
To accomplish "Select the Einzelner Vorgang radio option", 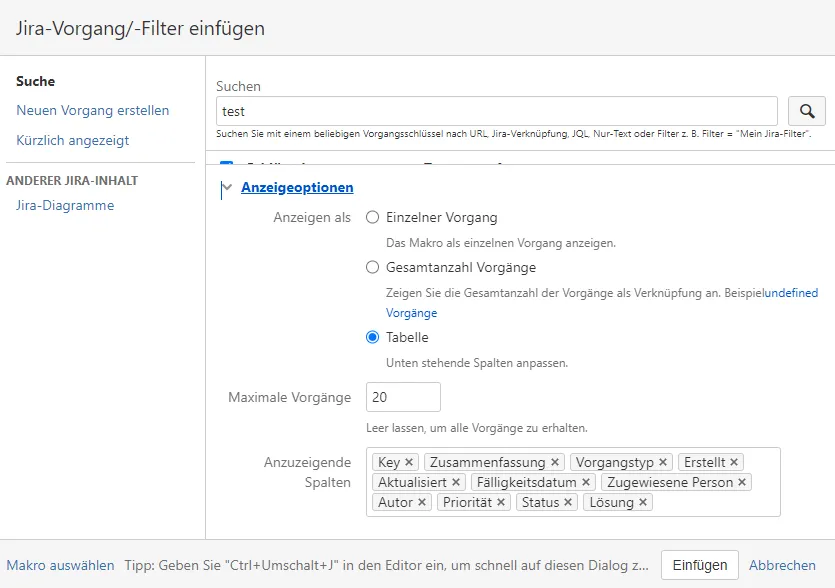I will [x=373, y=217].
